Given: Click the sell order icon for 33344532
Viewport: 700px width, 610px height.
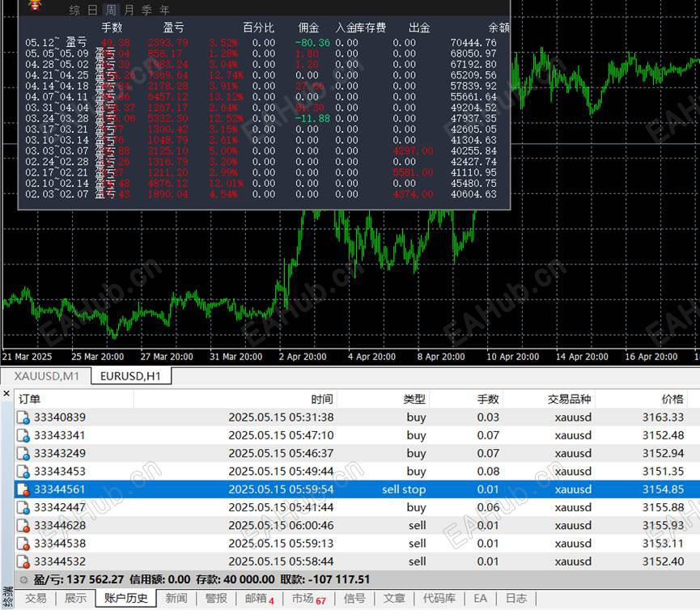Looking at the screenshot, I should point(23,561).
